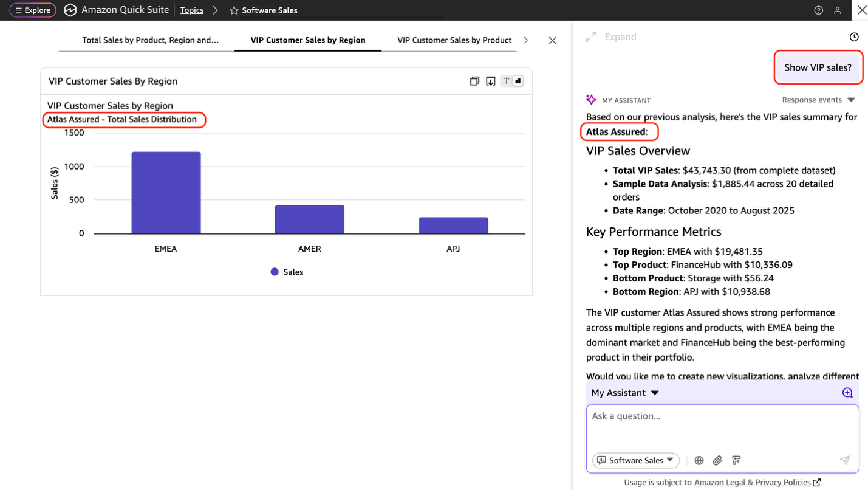Click the globe web search icon
The image size is (868, 490).
[699, 460]
